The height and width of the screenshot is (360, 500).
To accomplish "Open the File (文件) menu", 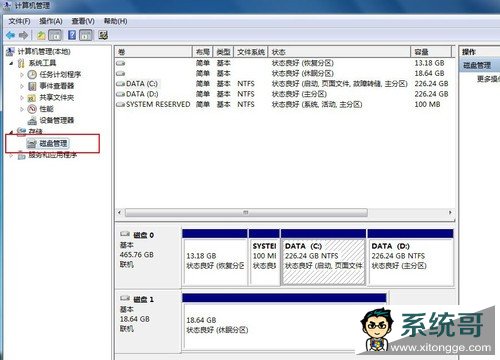I will click(x=19, y=21).
